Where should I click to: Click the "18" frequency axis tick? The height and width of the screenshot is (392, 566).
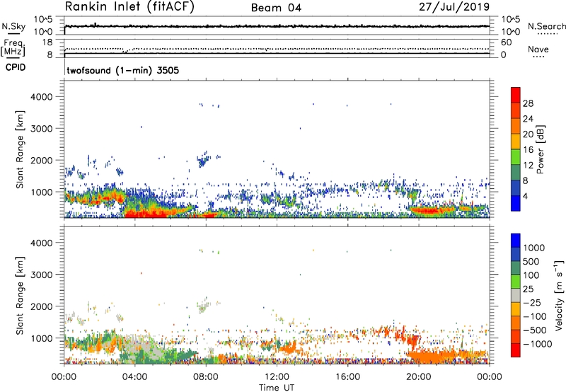click(x=47, y=42)
